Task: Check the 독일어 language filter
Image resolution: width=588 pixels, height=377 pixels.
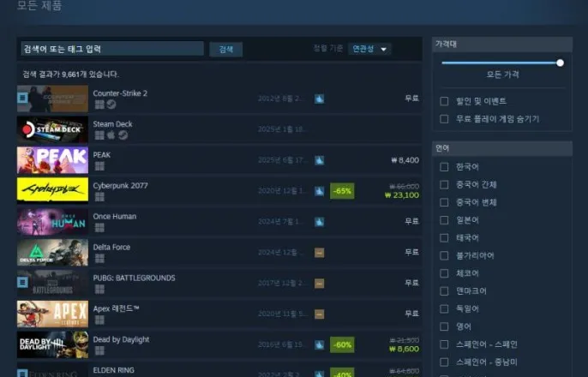Action: [x=444, y=308]
